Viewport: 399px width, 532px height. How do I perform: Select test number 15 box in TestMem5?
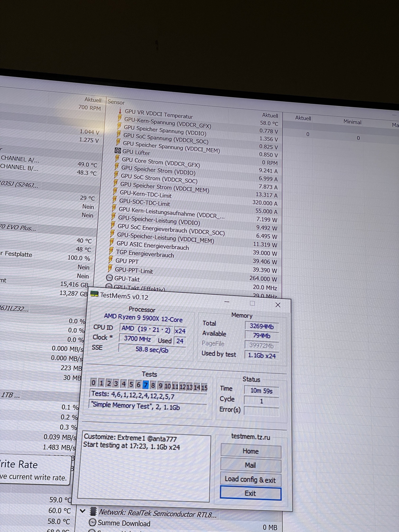[204, 388]
